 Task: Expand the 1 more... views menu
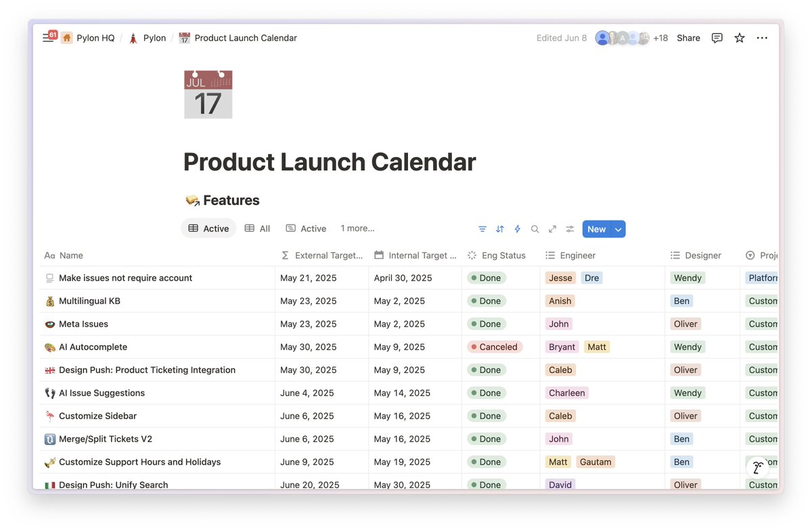357,229
